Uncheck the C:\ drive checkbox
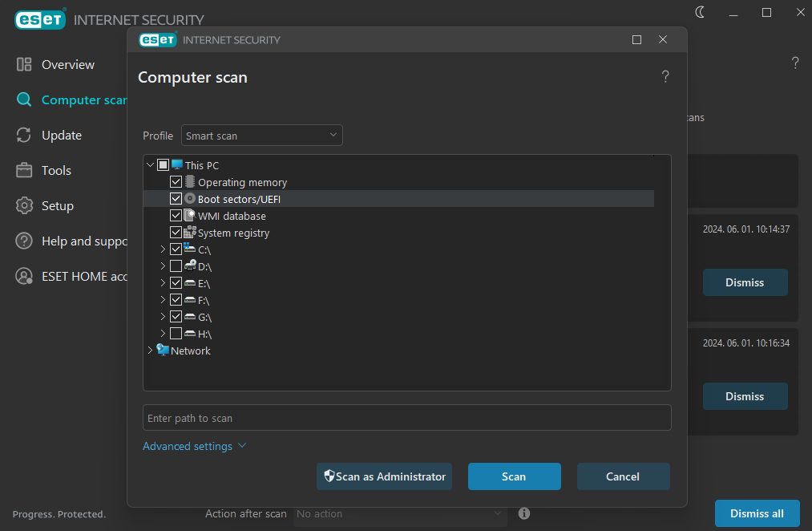 176,249
